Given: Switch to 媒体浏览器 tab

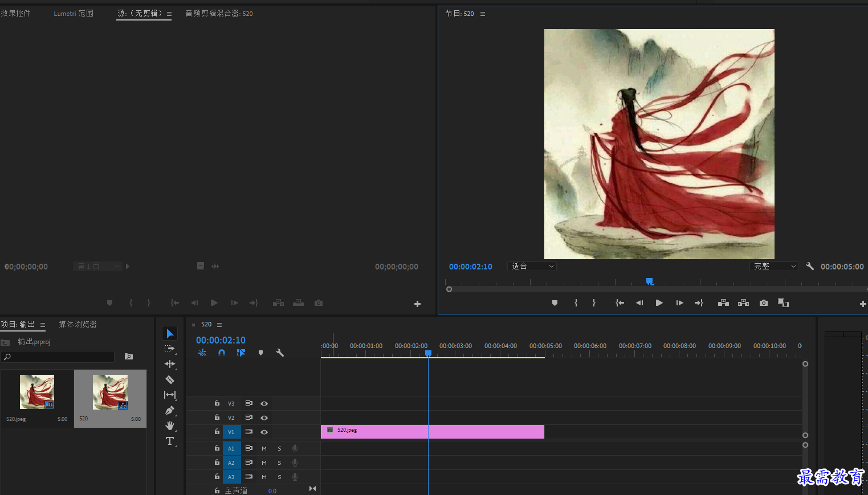Looking at the screenshot, I should [78, 324].
